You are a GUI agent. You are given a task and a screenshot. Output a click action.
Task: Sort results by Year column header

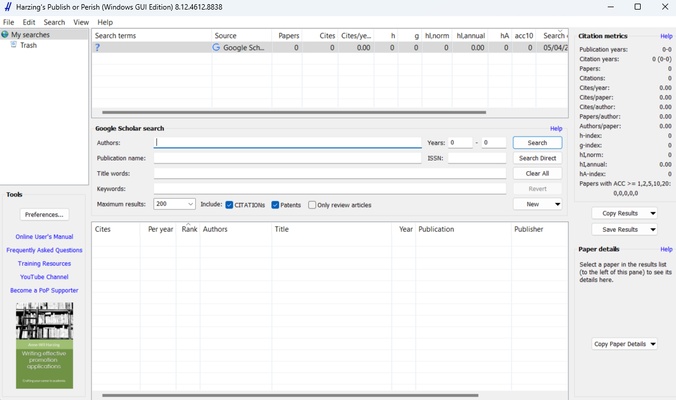(x=404, y=229)
